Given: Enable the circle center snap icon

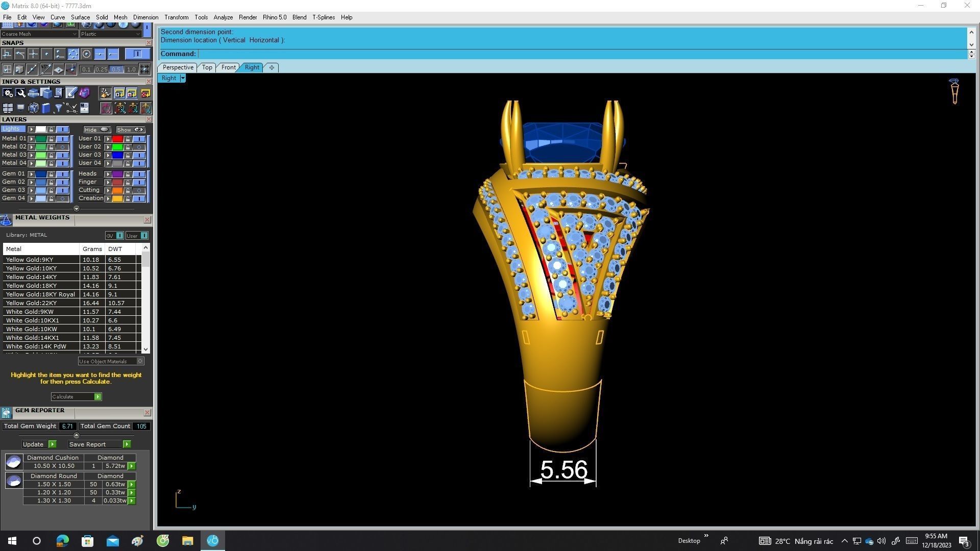Looking at the screenshot, I should coord(86,54).
